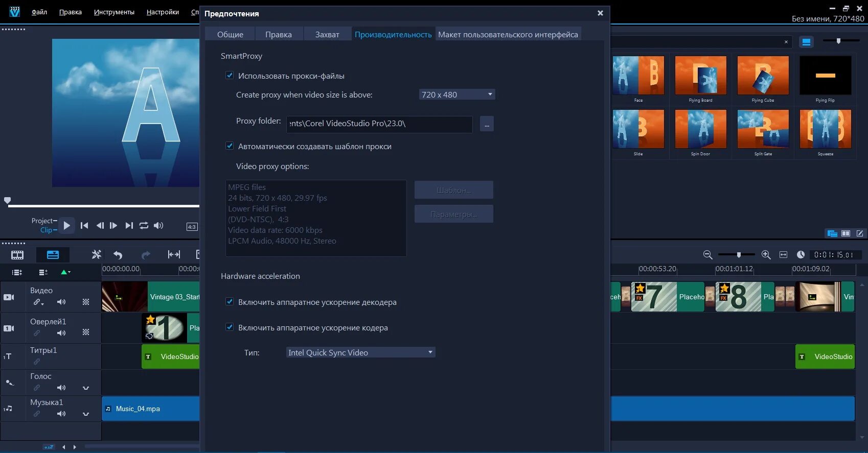Open the Track Manager icon
This screenshot has height=453, width=868.
pyautogui.click(x=43, y=272)
